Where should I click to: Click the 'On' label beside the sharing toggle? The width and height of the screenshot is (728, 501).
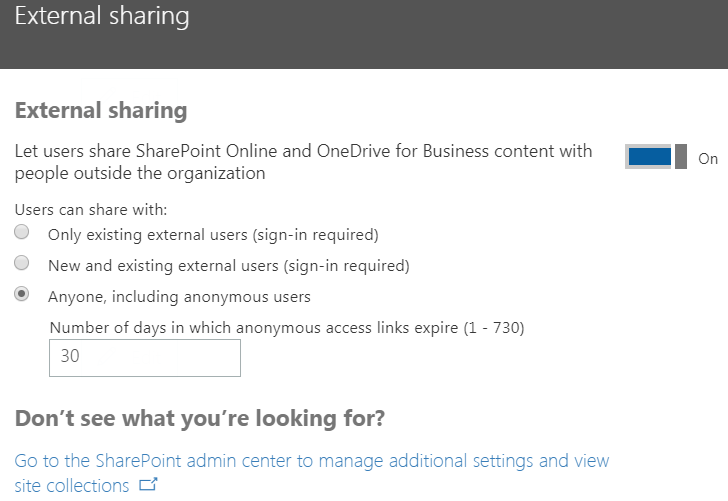708,158
